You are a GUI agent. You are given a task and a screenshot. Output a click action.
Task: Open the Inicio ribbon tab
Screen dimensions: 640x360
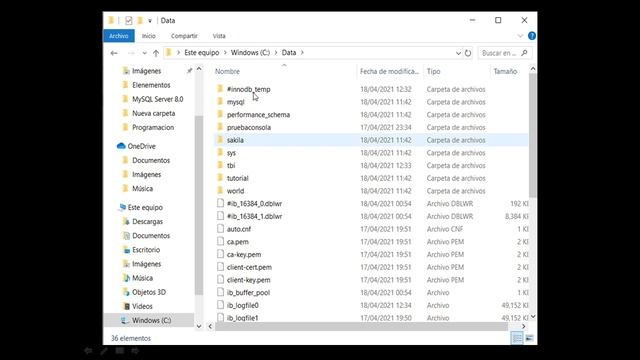pos(149,36)
